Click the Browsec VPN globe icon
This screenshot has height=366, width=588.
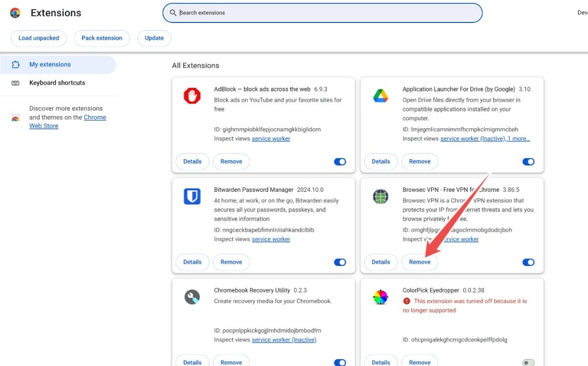[380, 197]
